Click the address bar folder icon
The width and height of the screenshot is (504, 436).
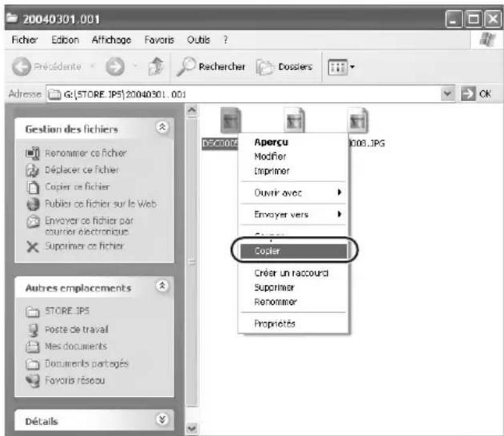(54, 94)
